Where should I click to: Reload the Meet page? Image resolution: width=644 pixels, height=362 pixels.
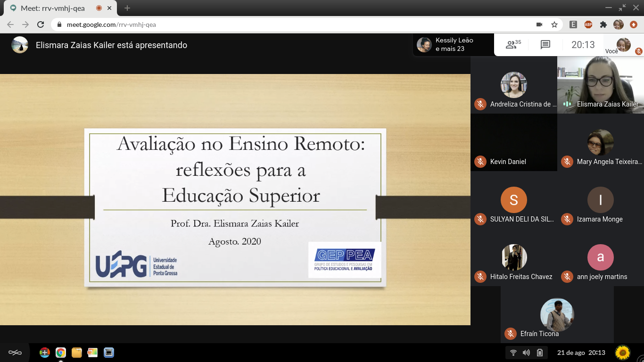click(x=41, y=25)
